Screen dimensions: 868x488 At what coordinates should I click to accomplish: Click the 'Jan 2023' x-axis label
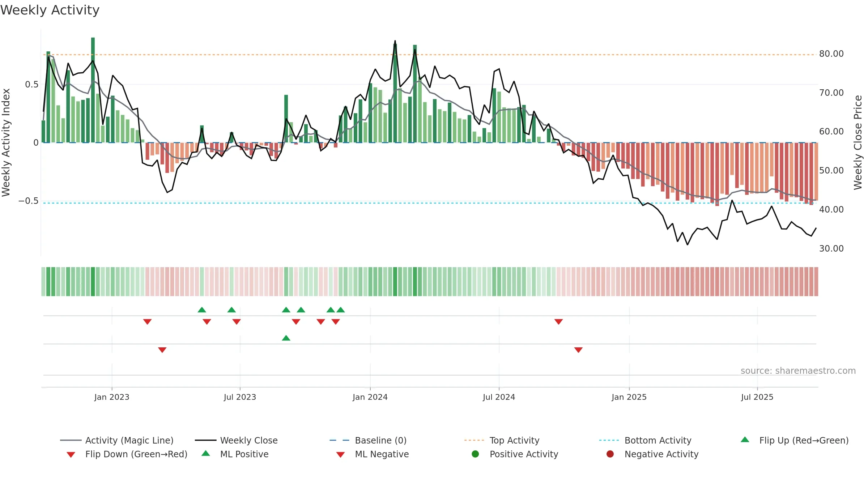pos(112,397)
